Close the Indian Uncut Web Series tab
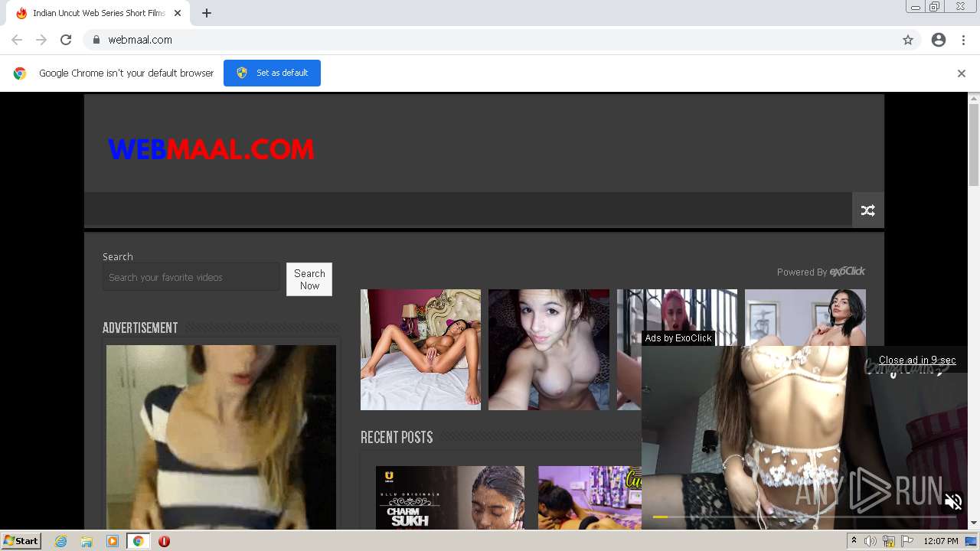The image size is (980, 551). [x=178, y=13]
